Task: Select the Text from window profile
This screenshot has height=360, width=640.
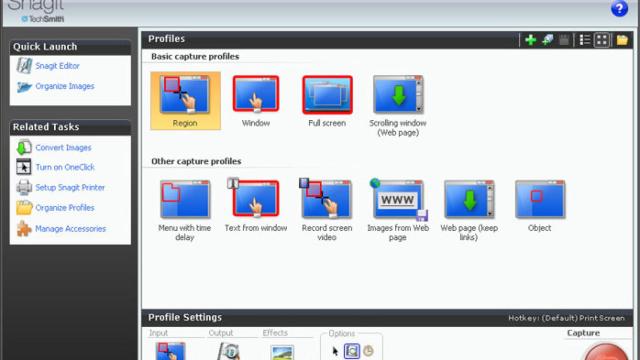Action: 256,205
